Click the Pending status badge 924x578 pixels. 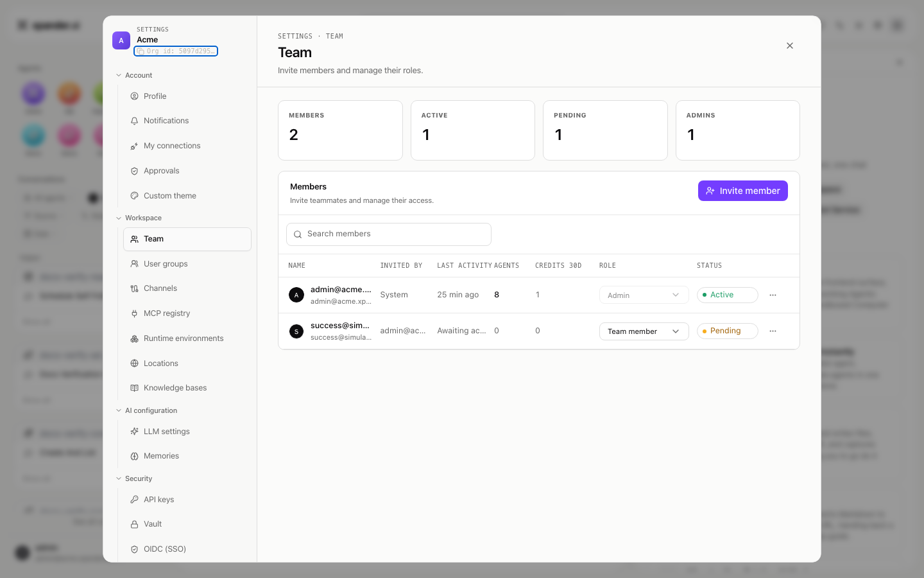727,331
